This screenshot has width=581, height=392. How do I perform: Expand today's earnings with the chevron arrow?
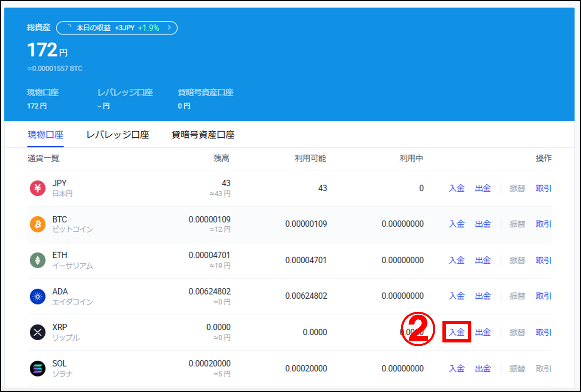169,27
